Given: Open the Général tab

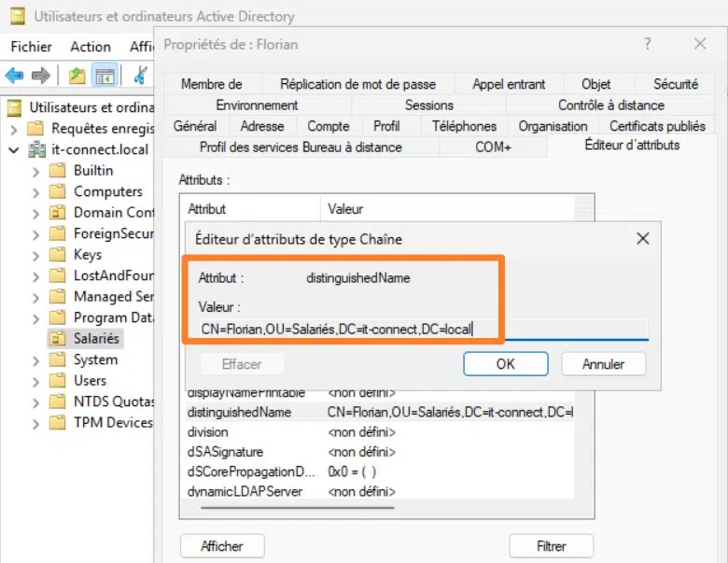Looking at the screenshot, I should click(x=195, y=126).
